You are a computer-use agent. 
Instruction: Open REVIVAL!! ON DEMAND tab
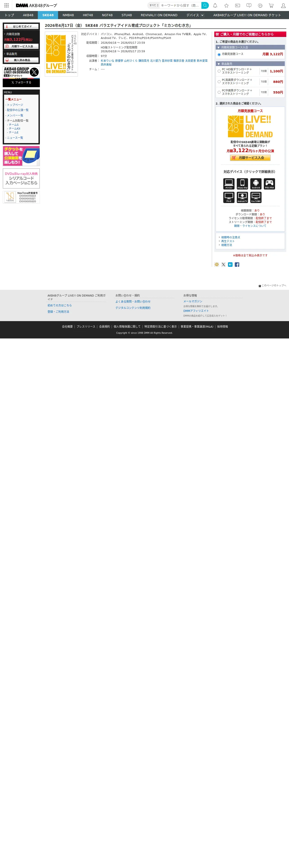[159, 15]
